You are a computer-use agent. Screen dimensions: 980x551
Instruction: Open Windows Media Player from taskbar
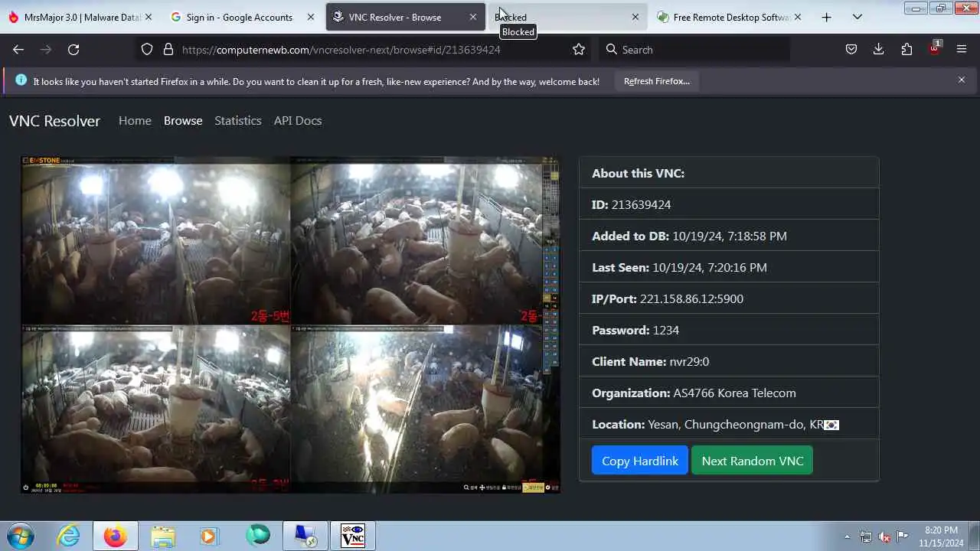coord(209,536)
